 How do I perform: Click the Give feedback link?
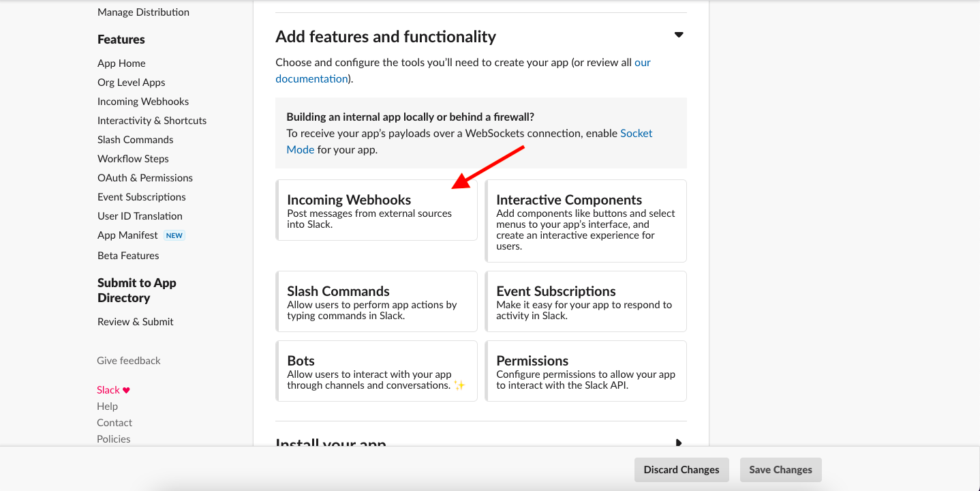pyautogui.click(x=129, y=361)
